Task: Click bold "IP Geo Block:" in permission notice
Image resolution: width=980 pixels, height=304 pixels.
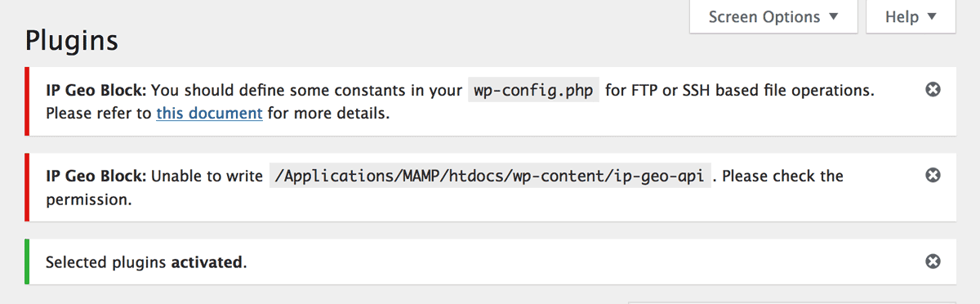Action: 96,176
